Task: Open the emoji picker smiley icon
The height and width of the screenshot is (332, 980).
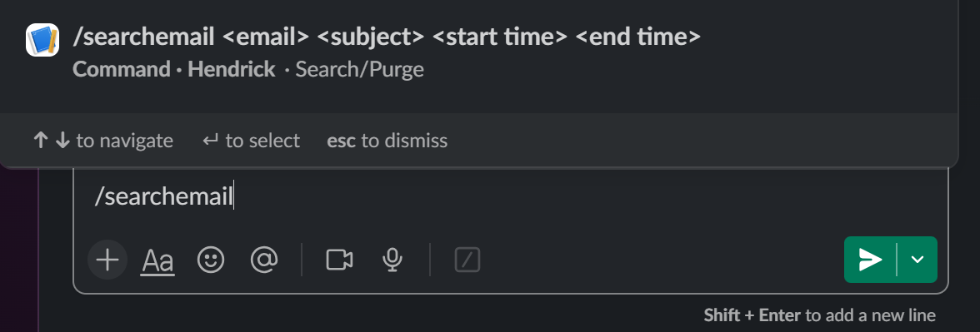Action: 211,260
